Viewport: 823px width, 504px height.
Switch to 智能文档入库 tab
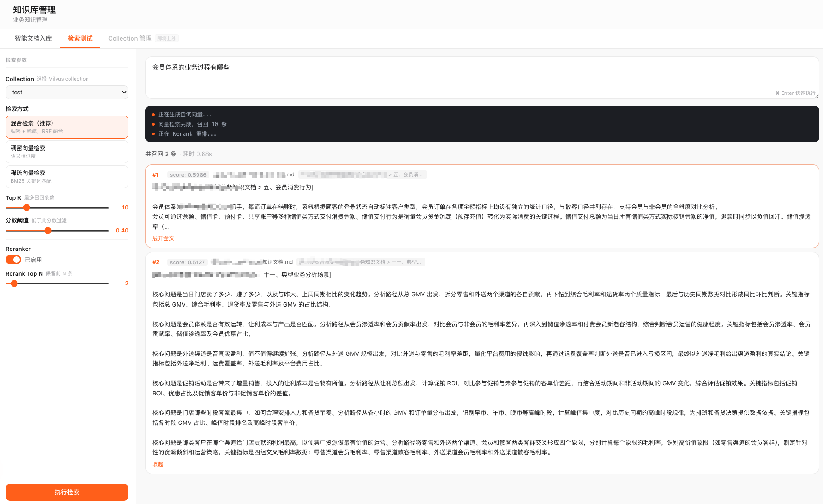coord(33,39)
